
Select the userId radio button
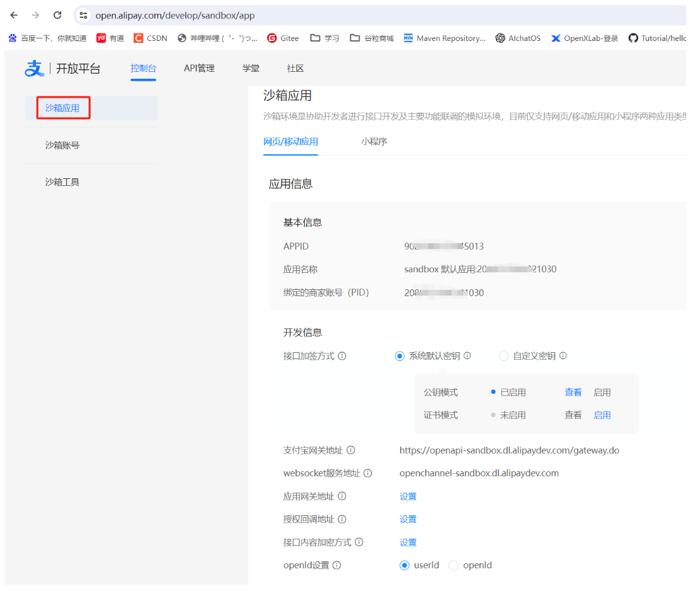pyautogui.click(x=405, y=566)
